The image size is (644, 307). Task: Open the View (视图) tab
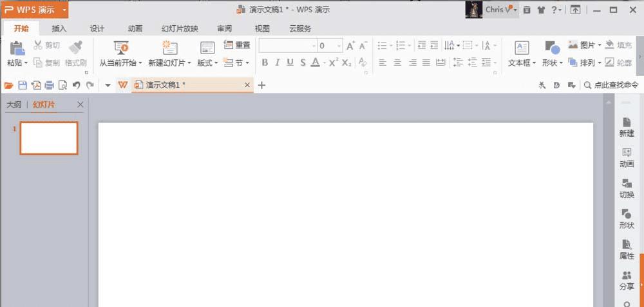[x=263, y=29]
